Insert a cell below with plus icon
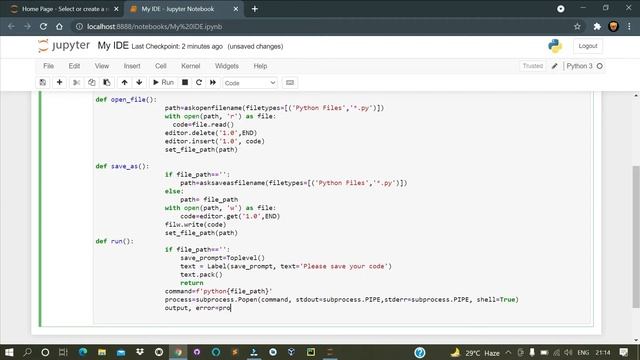 [x=60, y=83]
